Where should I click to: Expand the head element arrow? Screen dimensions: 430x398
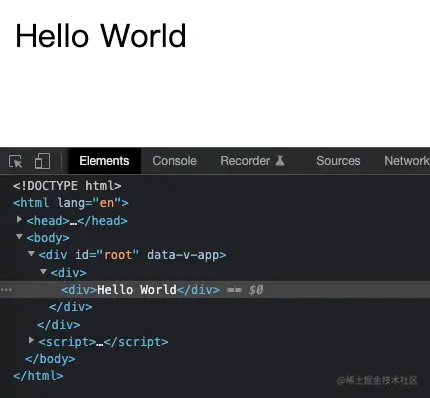(x=19, y=219)
